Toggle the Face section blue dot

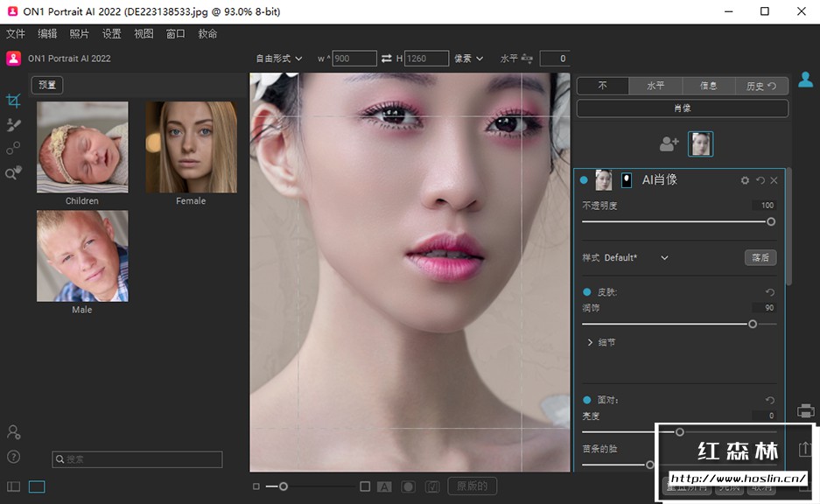click(x=587, y=400)
